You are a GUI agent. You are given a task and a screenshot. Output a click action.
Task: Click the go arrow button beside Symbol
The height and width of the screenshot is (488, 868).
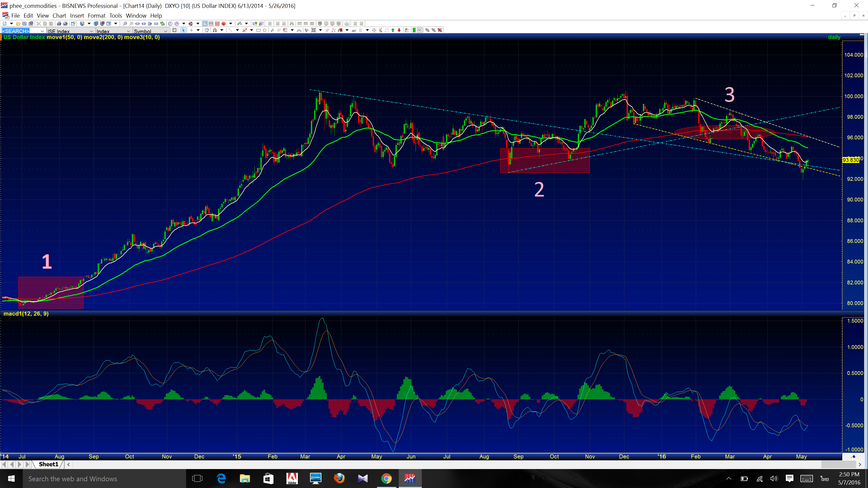point(174,30)
